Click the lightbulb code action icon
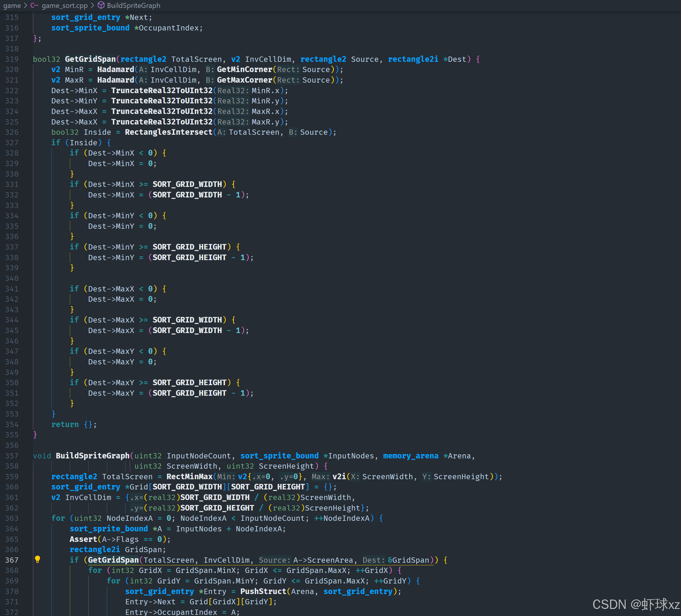The image size is (681, 616). [x=37, y=559]
